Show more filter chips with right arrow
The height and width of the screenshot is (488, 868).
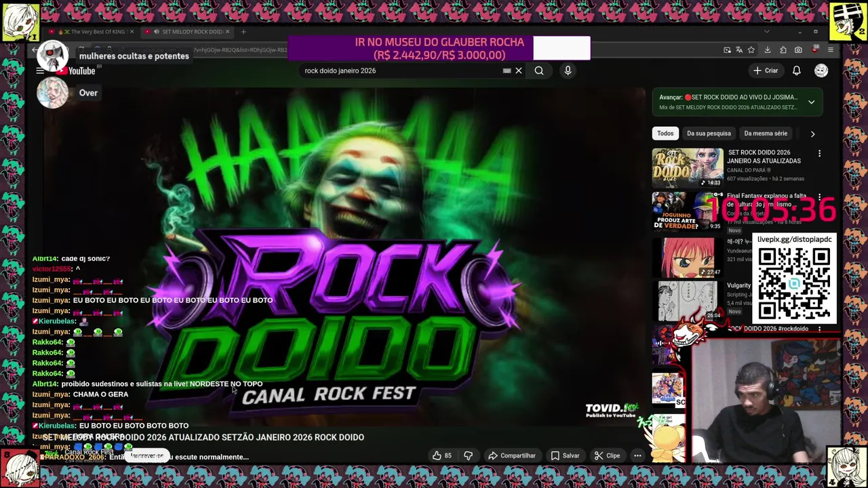click(812, 134)
